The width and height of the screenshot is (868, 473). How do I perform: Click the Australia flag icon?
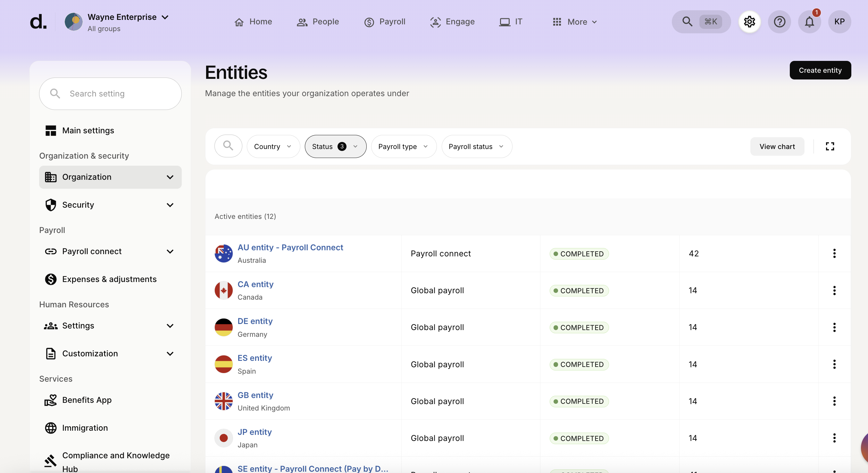(224, 253)
